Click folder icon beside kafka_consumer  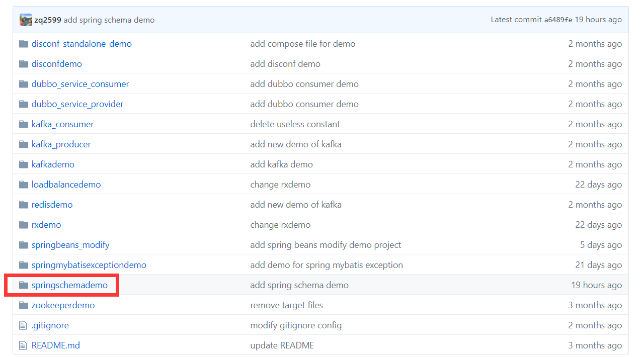23,124
